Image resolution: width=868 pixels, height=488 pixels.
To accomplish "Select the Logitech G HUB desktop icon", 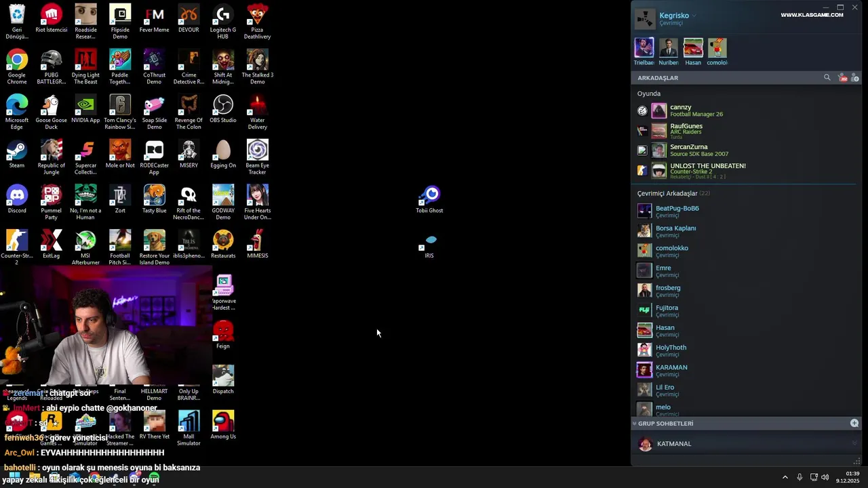I will pos(223,22).
